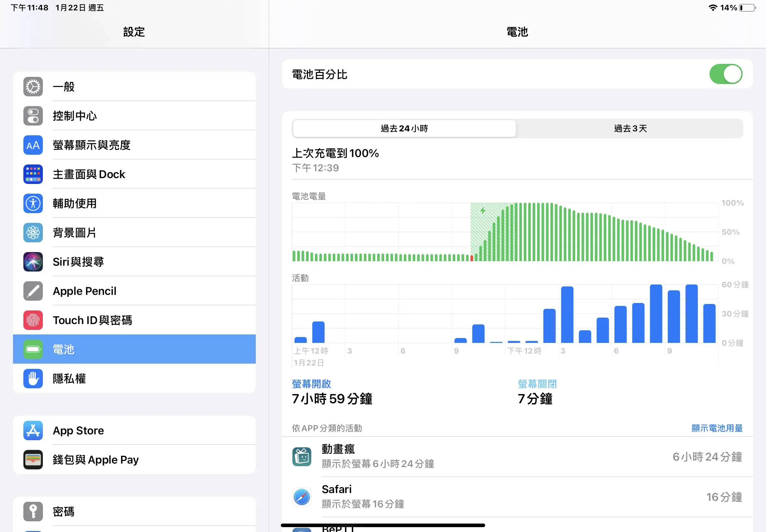Tap the 7小時59分鐘 screen-on value
Image resolution: width=766 pixels, height=532 pixels.
tap(332, 399)
